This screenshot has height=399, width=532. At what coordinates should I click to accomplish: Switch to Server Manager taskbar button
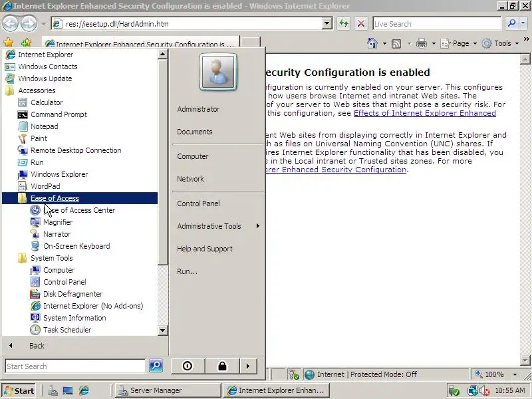[x=167, y=390]
